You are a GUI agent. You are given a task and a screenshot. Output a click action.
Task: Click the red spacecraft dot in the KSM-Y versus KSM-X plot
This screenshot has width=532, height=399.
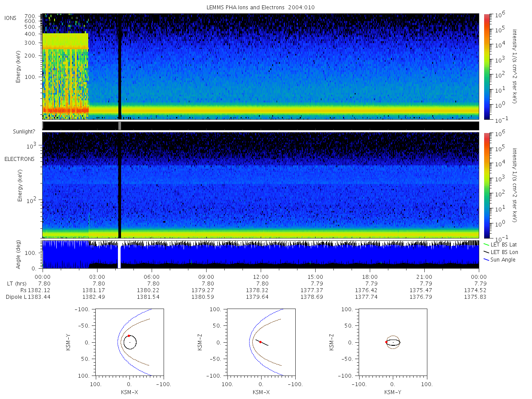pos(129,336)
